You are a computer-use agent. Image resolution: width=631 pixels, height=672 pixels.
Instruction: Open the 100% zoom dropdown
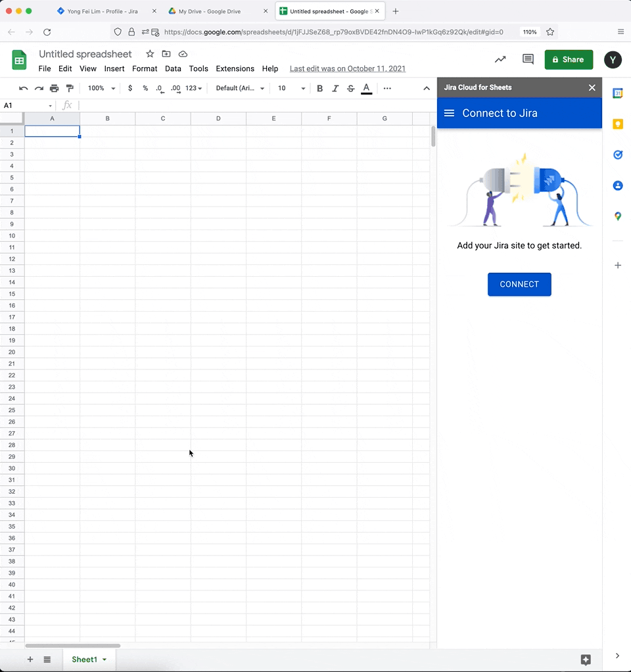coord(101,88)
